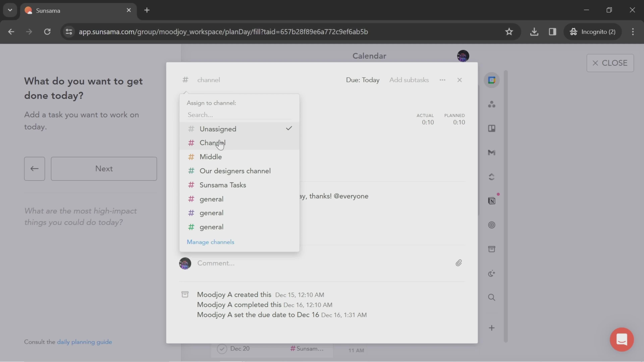Click Next button on planning screen
Image resolution: width=644 pixels, height=362 pixels.
pos(103,168)
